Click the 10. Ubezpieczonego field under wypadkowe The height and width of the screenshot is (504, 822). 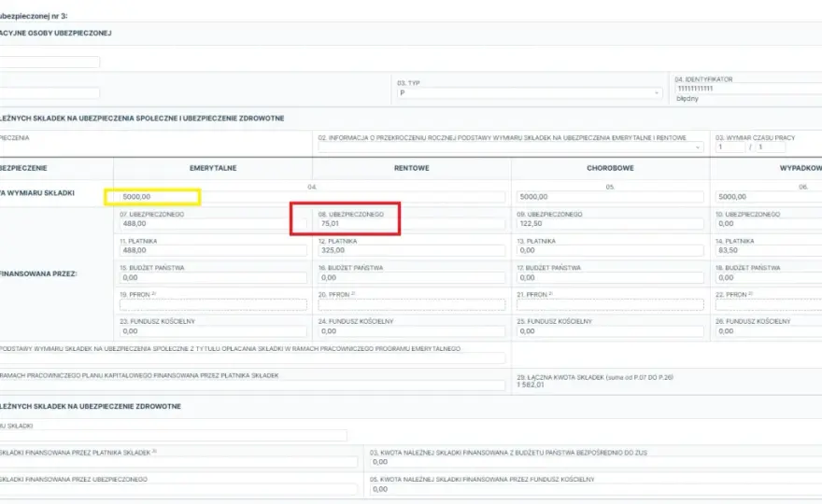769,224
